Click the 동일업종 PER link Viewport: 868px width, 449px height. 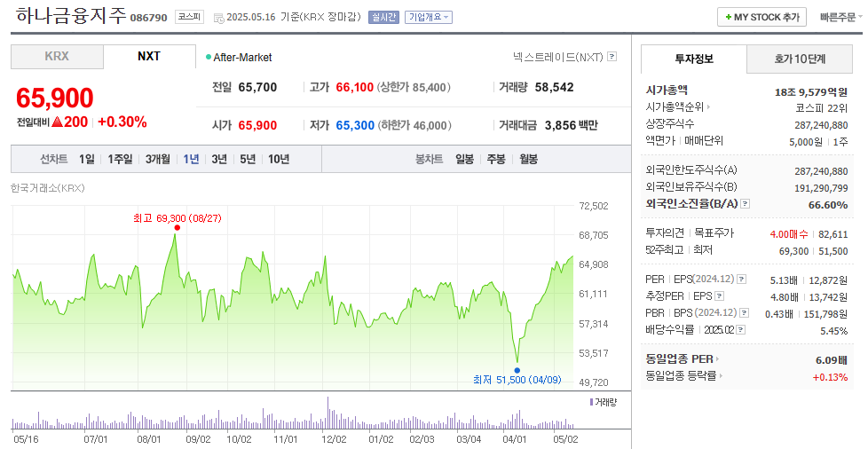pos(679,359)
